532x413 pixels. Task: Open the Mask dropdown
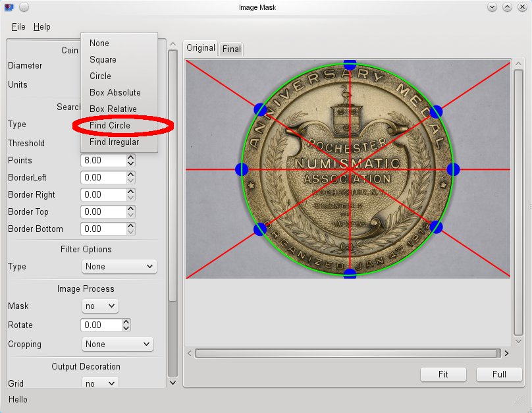pos(100,306)
